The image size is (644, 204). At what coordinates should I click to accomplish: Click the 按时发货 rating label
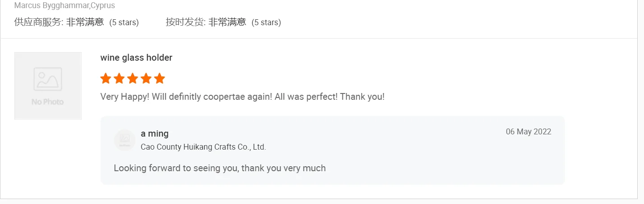(x=185, y=22)
